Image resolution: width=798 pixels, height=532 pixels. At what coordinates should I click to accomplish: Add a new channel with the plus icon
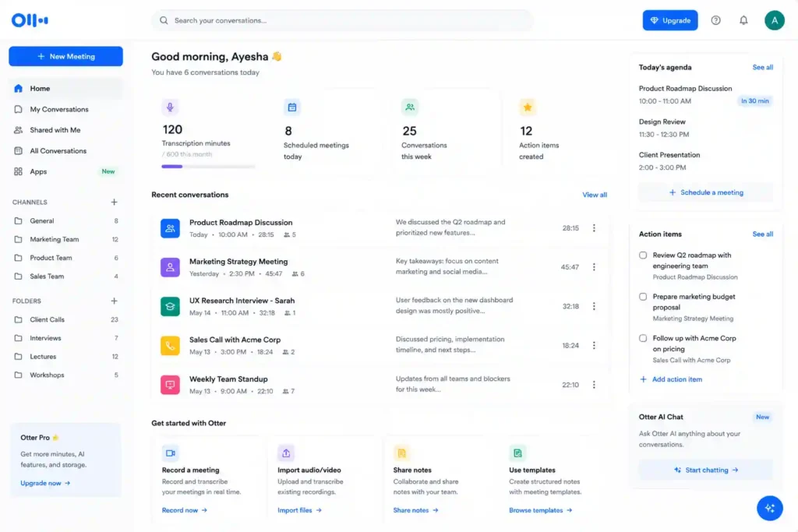114,202
